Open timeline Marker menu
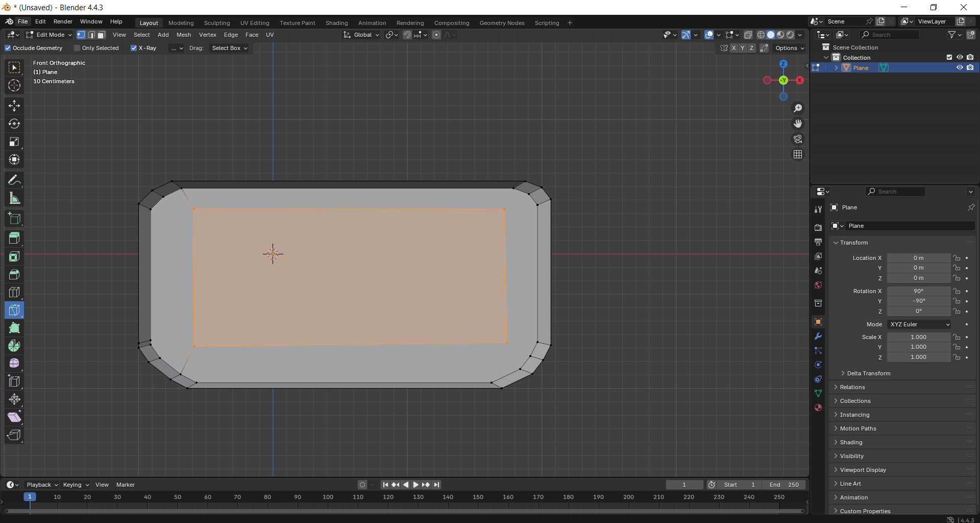The image size is (980, 523). point(126,485)
